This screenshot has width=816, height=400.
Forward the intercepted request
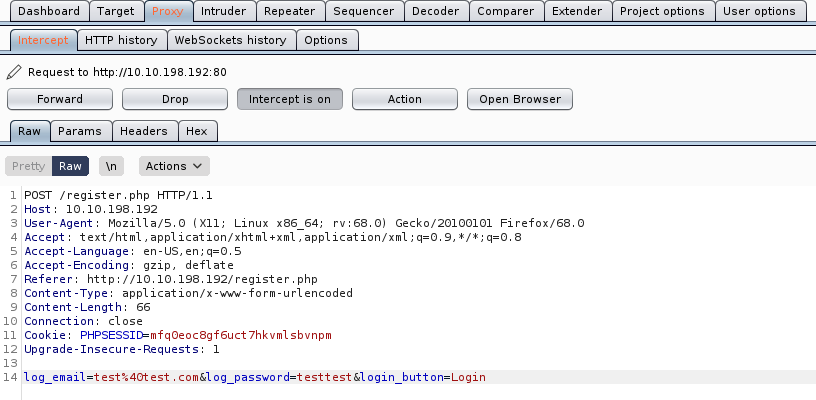click(60, 99)
